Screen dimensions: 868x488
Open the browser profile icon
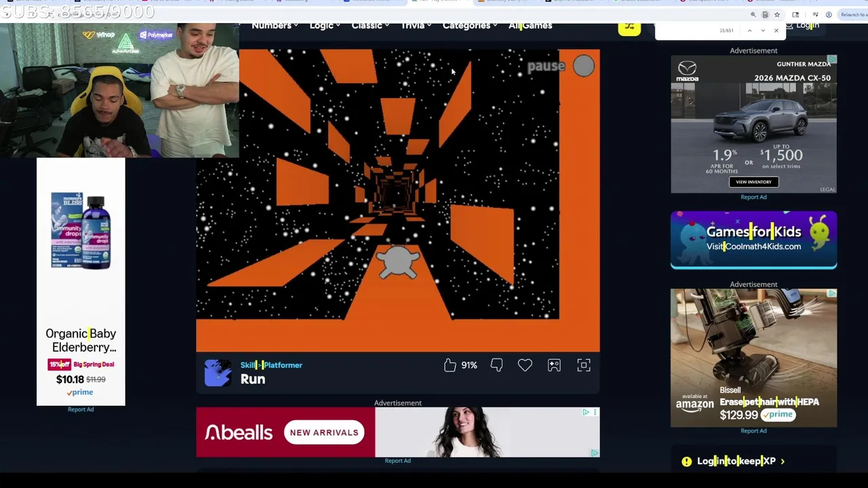click(x=829, y=14)
